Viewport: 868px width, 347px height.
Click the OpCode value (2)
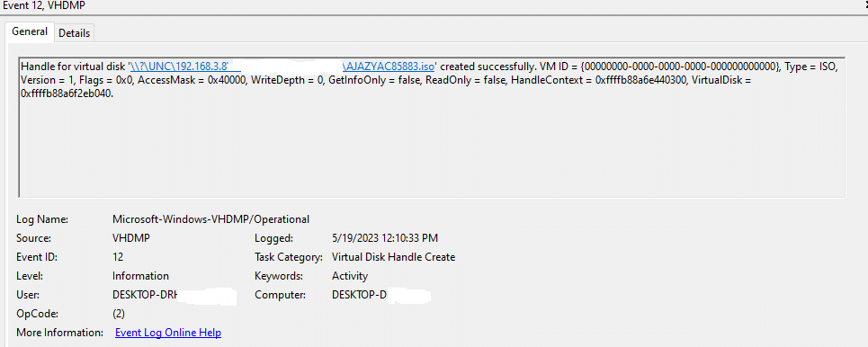[119, 314]
